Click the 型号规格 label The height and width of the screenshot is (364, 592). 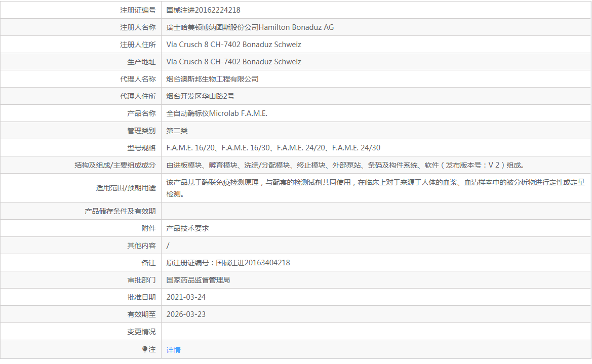point(142,148)
